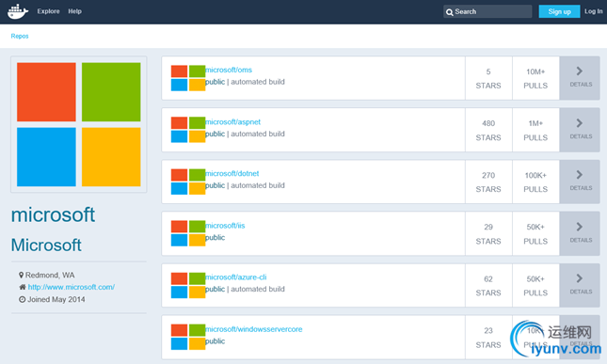Open the Help menu
Viewport: 607px width, 364px height.
[74, 11]
